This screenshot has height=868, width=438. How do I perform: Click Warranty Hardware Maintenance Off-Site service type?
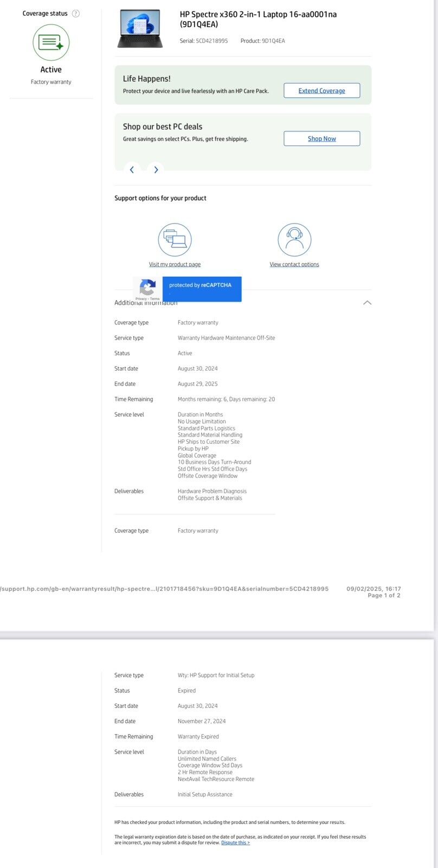226,338
